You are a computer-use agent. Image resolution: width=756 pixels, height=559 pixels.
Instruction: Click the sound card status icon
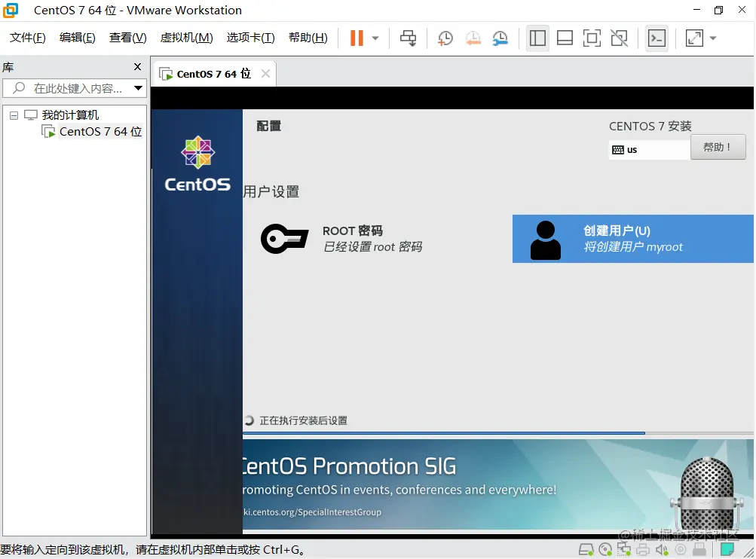662,549
